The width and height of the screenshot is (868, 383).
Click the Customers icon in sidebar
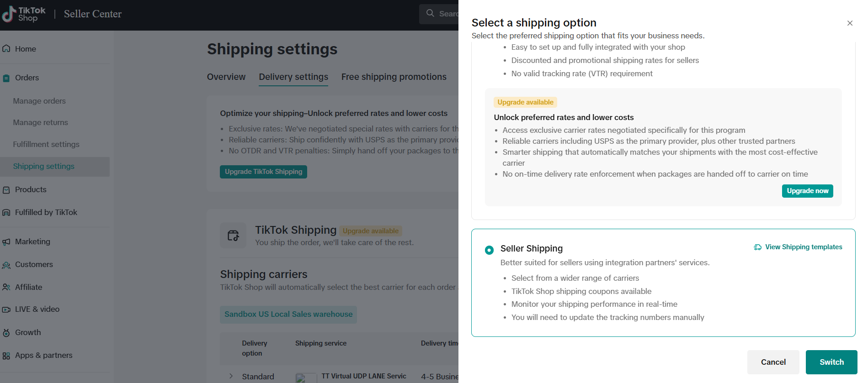tap(6, 265)
